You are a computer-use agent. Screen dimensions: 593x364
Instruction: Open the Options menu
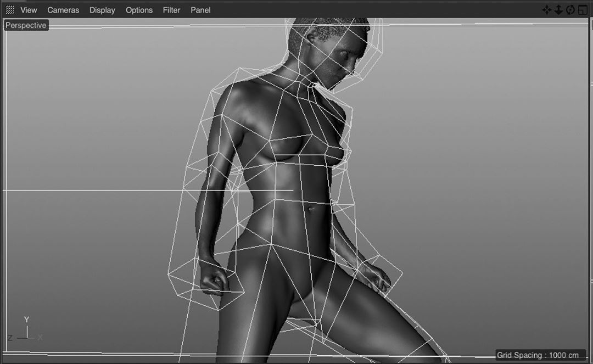139,10
